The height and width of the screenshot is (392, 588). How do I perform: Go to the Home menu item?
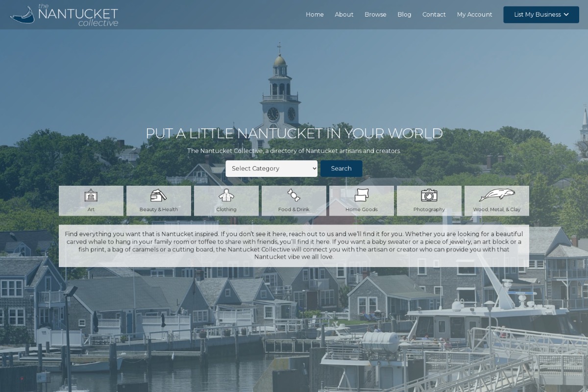click(x=315, y=15)
